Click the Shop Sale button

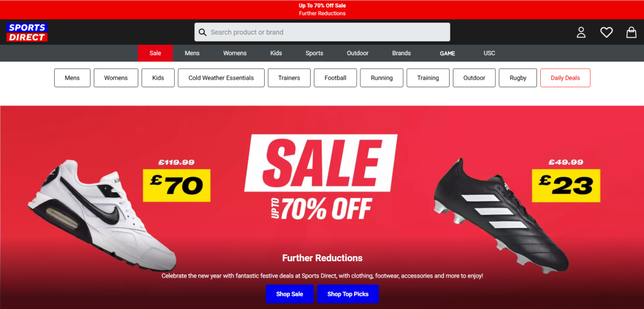pos(289,294)
